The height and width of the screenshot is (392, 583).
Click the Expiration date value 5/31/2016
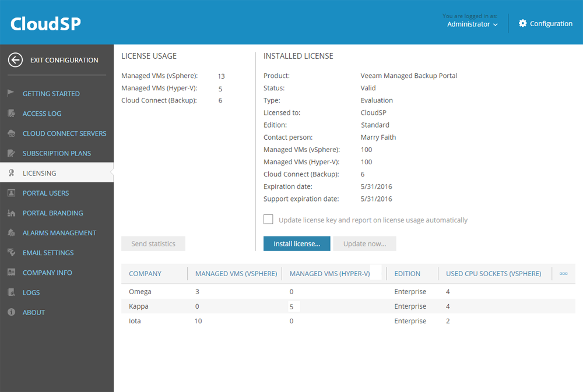click(x=376, y=186)
